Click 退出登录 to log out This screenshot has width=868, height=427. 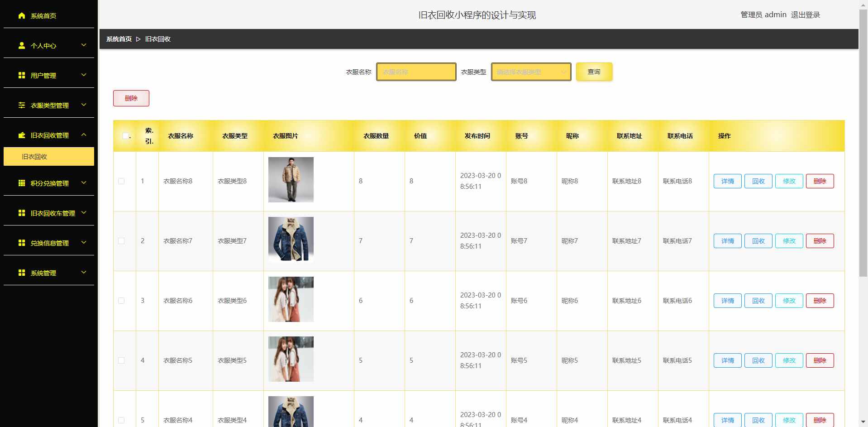806,14
